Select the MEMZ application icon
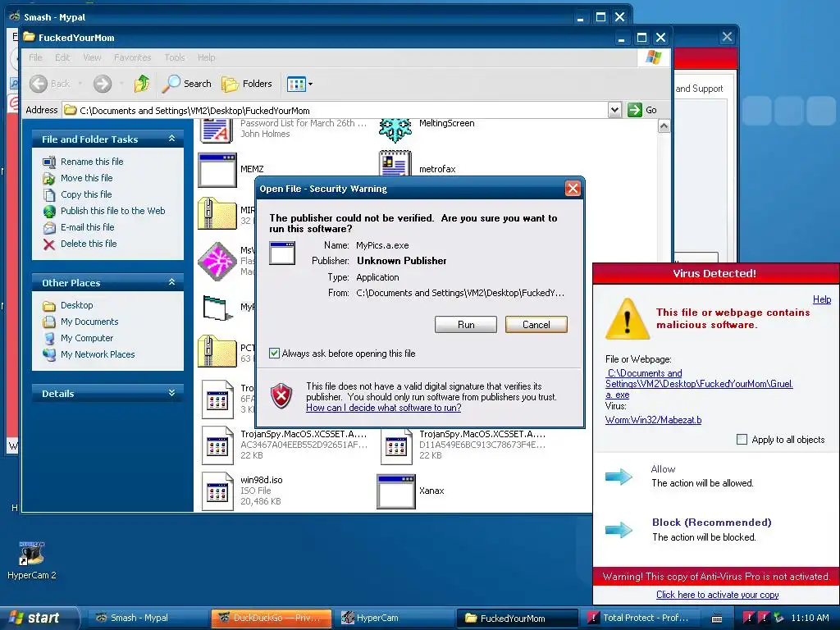840x630 pixels. [x=217, y=170]
